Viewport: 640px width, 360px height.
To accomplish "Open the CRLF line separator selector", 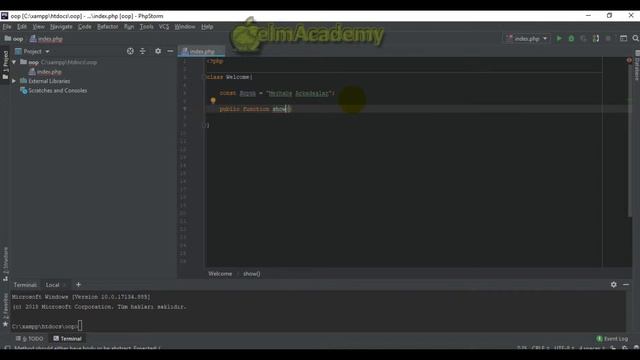I will pyautogui.click(x=540, y=349).
